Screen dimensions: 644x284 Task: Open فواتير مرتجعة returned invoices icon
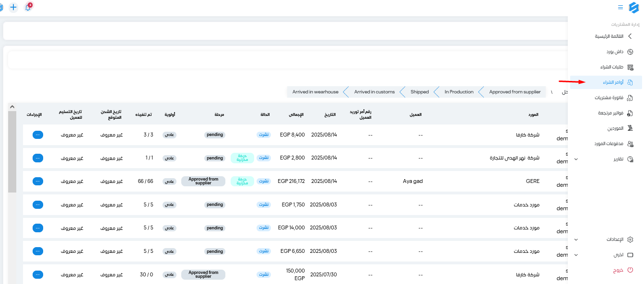coord(631,113)
